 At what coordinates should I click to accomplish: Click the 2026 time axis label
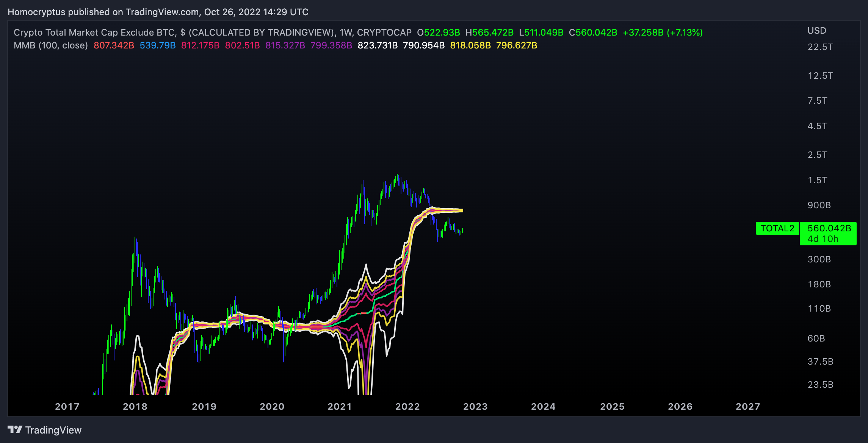click(x=680, y=407)
